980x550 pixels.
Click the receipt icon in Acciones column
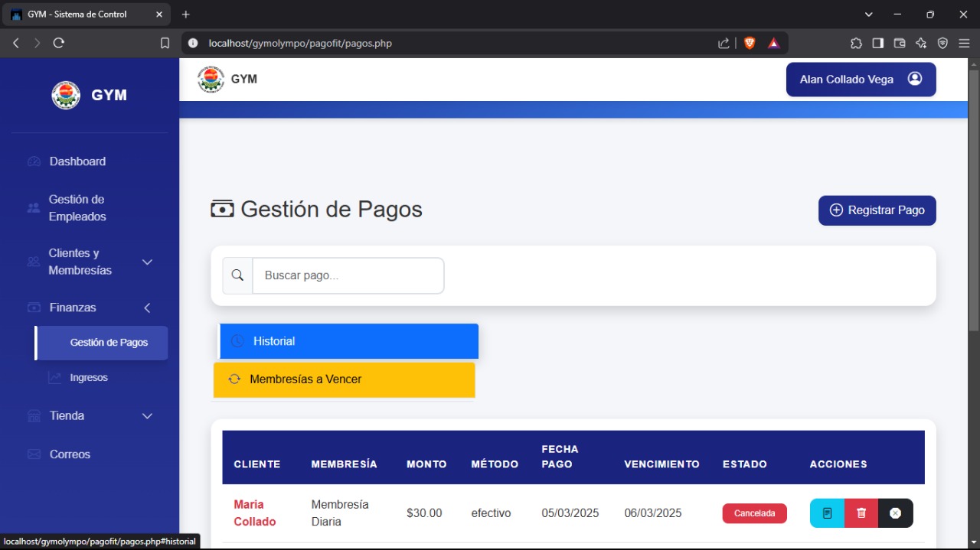pos(827,513)
